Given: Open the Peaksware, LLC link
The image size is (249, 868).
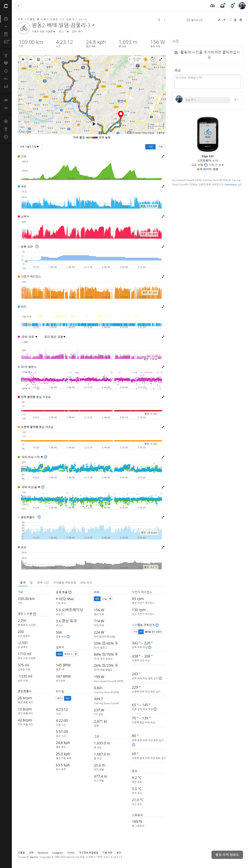Looking at the screenshot, I should 233,184.
